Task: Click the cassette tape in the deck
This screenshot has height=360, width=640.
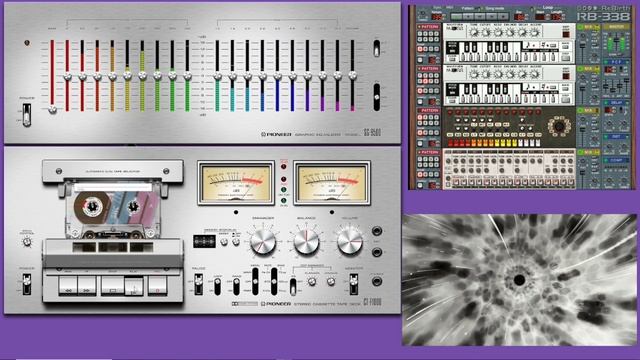Action: [113, 210]
